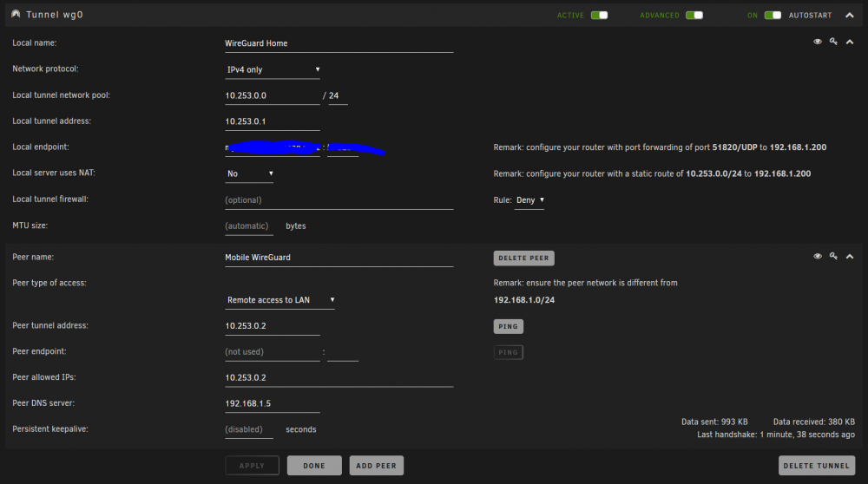Click the Peer name field Mobile WireGuard
The width and height of the screenshot is (868, 484).
(x=339, y=258)
